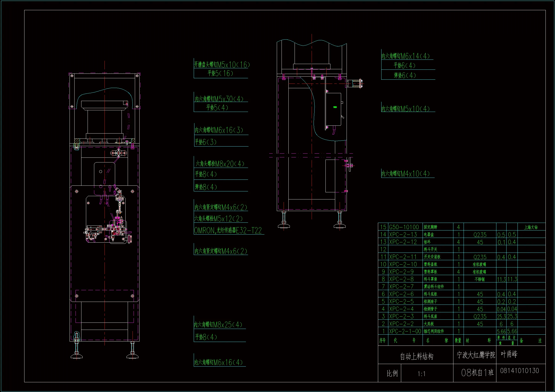Click the 开槽盘头螺钉M5x10(16) annotation text

[221, 65]
